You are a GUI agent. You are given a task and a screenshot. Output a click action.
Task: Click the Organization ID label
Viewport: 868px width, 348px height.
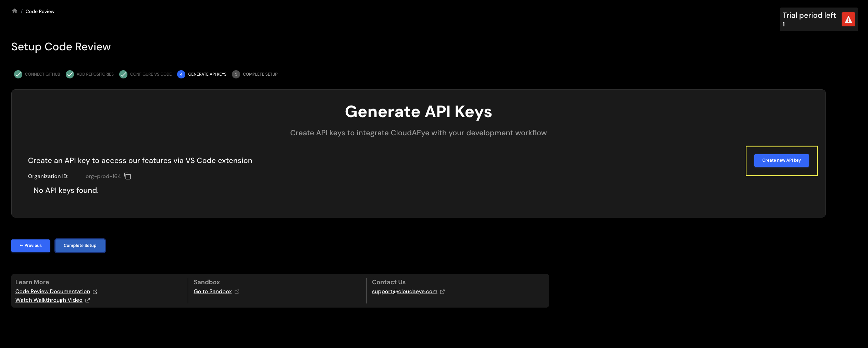click(48, 176)
